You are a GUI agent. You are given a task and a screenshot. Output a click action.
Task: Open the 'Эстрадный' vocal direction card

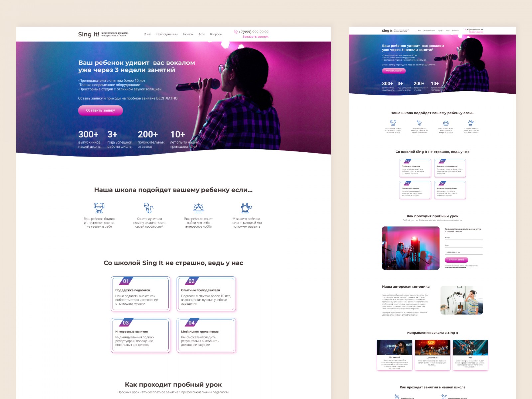pyautogui.click(x=395, y=355)
